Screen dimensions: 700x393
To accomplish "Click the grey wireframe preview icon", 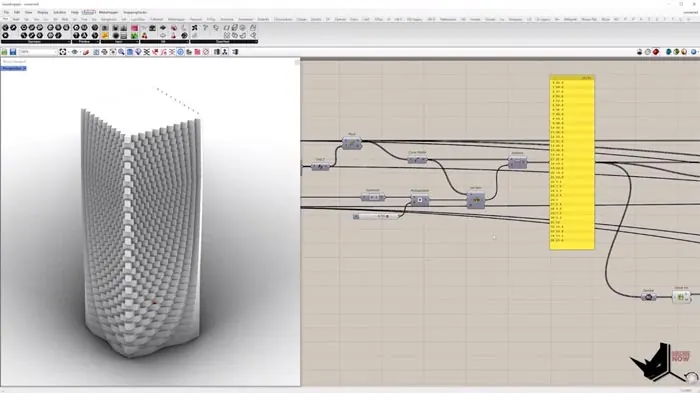I will pyautogui.click(x=648, y=52).
